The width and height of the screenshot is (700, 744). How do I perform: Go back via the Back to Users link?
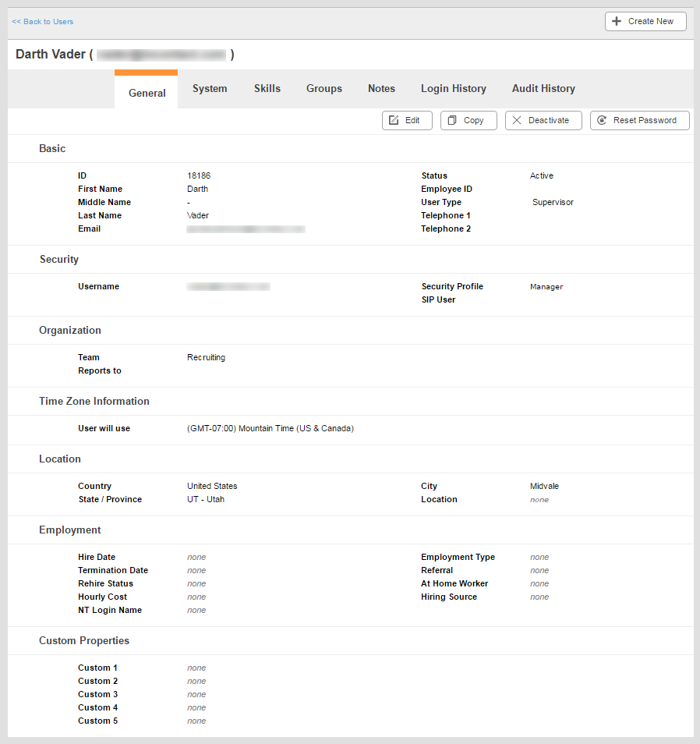43,22
